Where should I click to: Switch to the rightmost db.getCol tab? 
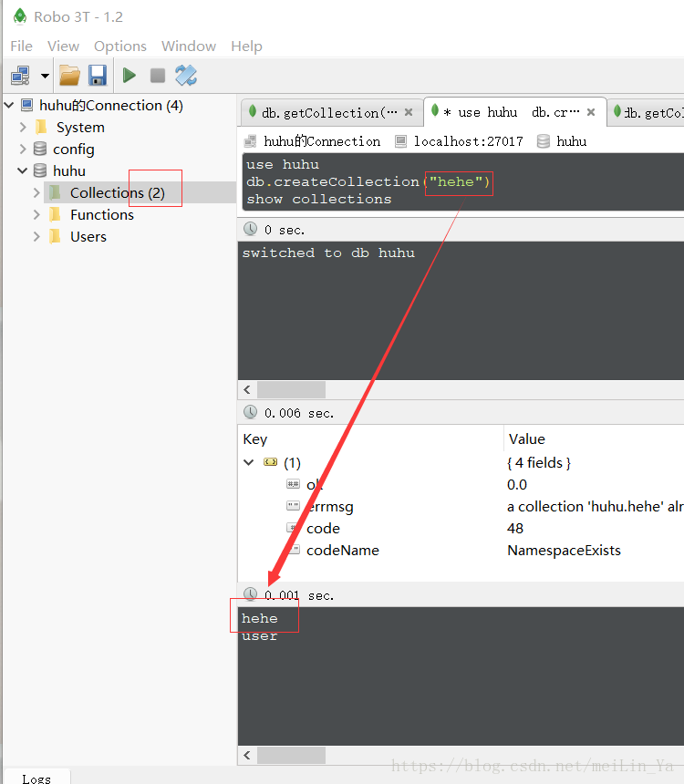[x=647, y=112]
